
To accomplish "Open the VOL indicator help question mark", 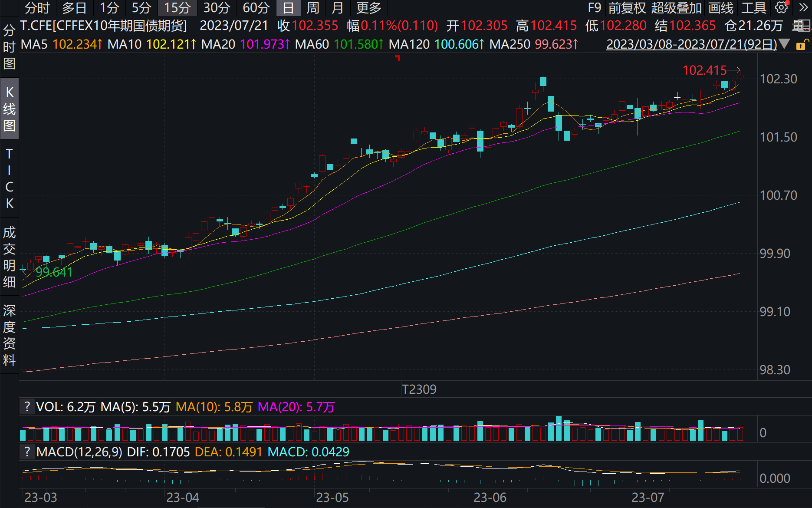I will click(x=27, y=407).
